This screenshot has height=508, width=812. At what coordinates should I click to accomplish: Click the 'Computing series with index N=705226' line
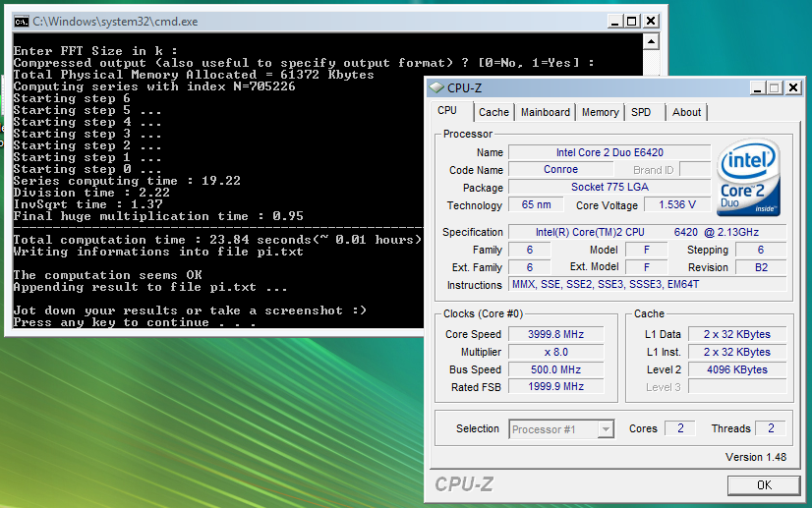154,86
